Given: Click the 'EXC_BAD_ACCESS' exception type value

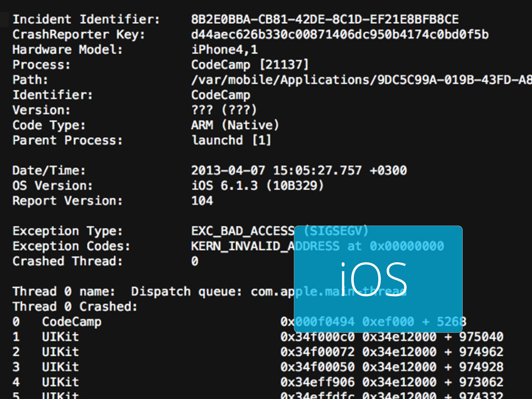Looking at the screenshot, I should pos(243,231).
